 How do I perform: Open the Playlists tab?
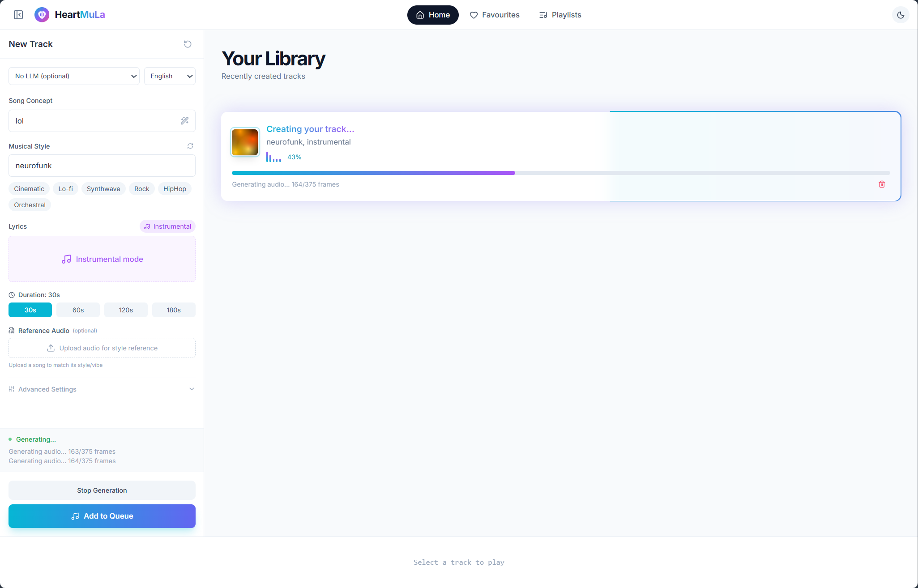point(560,15)
